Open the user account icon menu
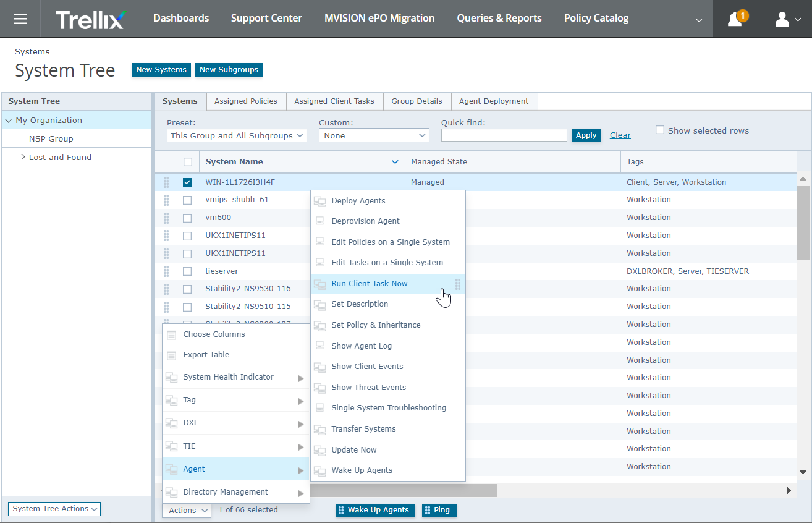The height and width of the screenshot is (523, 812). pyautogui.click(x=782, y=19)
